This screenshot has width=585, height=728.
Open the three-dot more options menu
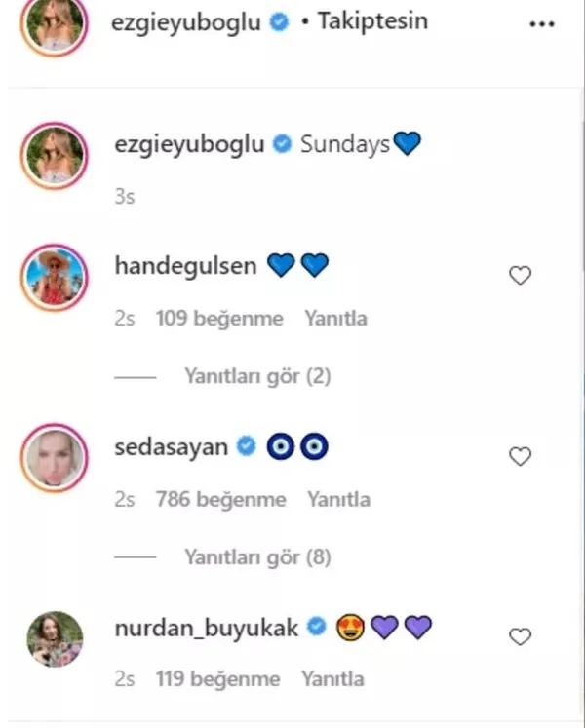pyautogui.click(x=542, y=24)
